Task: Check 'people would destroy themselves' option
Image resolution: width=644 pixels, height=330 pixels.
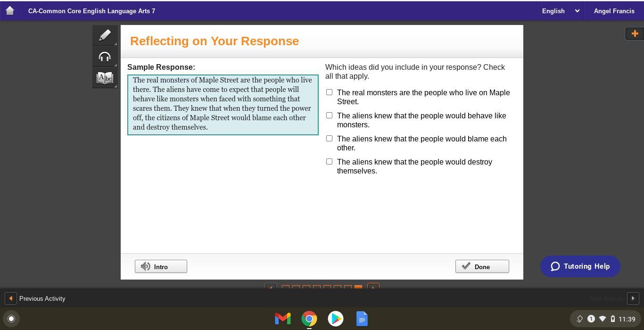Action: 329,162
